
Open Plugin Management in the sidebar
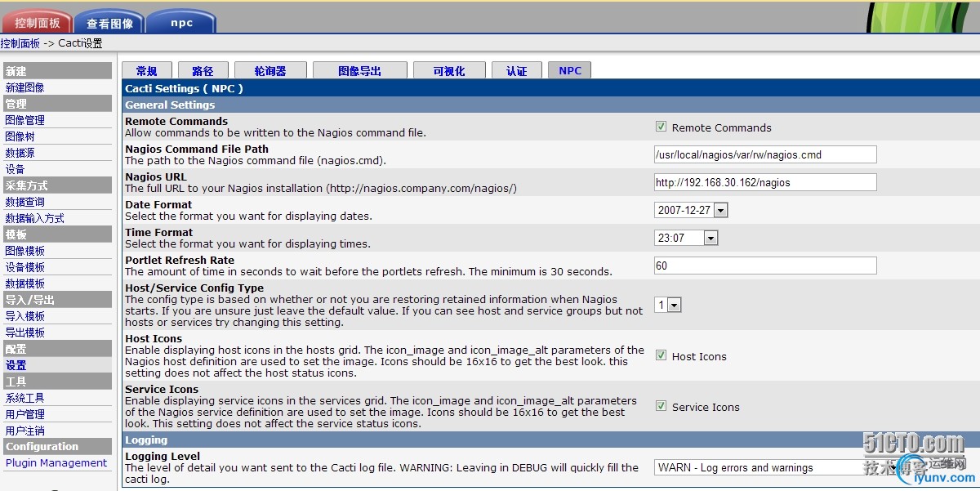tap(56, 463)
